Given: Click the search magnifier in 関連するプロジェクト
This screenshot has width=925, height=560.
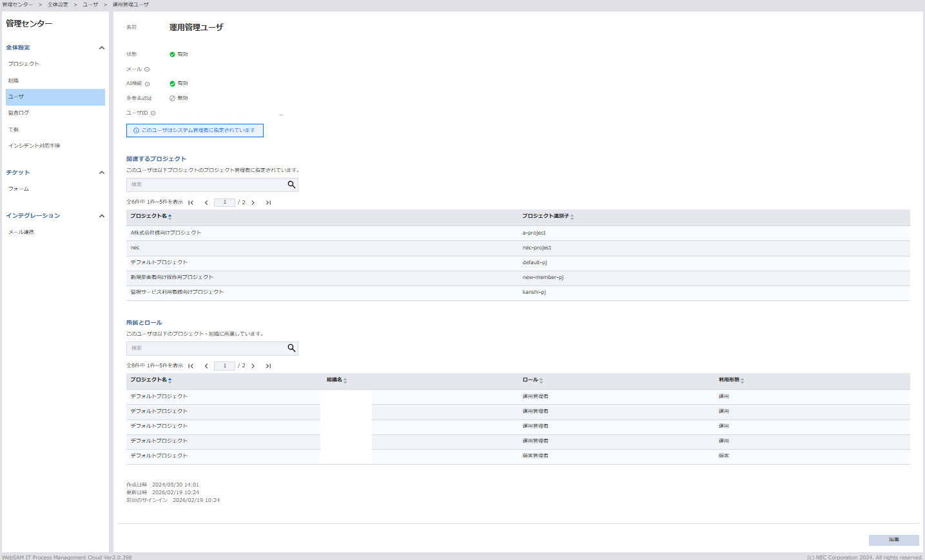Looking at the screenshot, I should pos(291,185).
